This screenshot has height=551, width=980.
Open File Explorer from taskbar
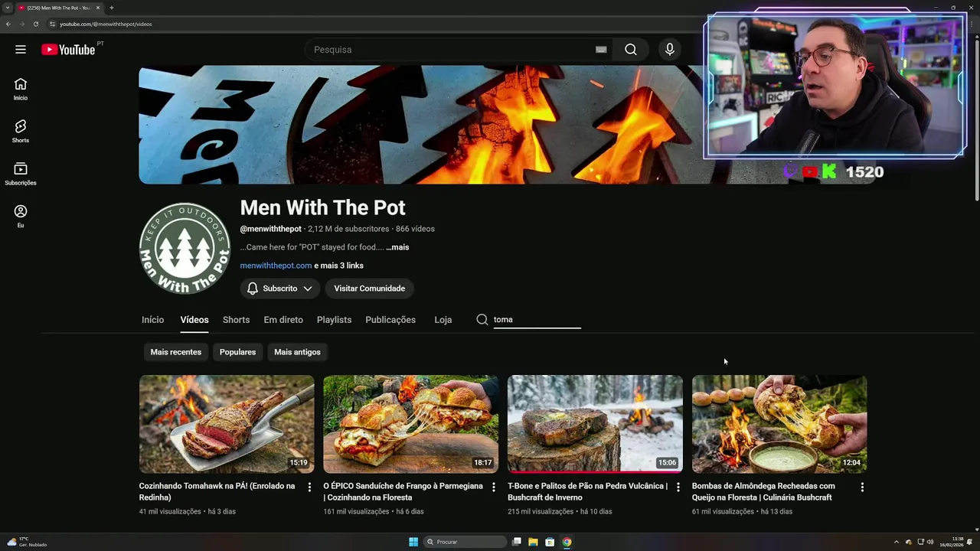[x=533, y=542]
